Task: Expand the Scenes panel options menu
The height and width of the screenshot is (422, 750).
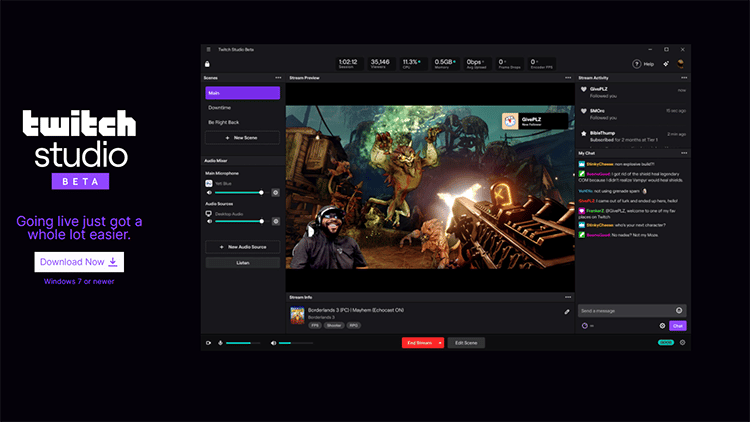Action: coord(278,77)
